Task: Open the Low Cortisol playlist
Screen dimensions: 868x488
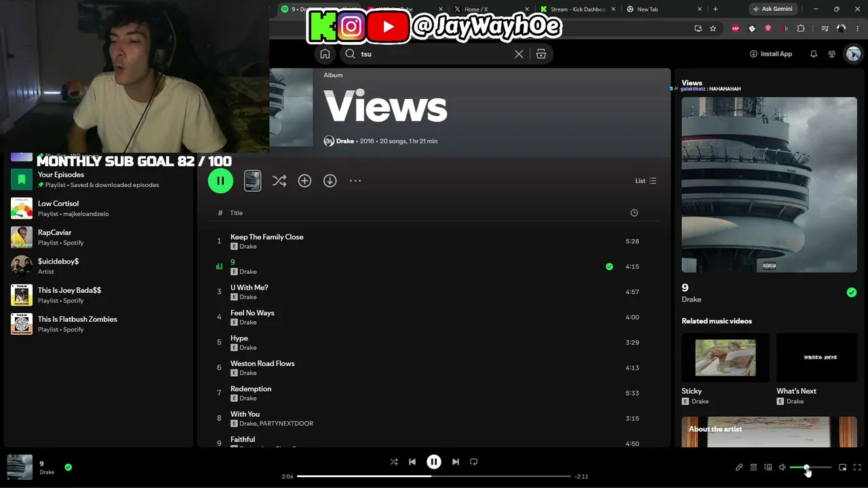Action: click(x=98, y=208)
